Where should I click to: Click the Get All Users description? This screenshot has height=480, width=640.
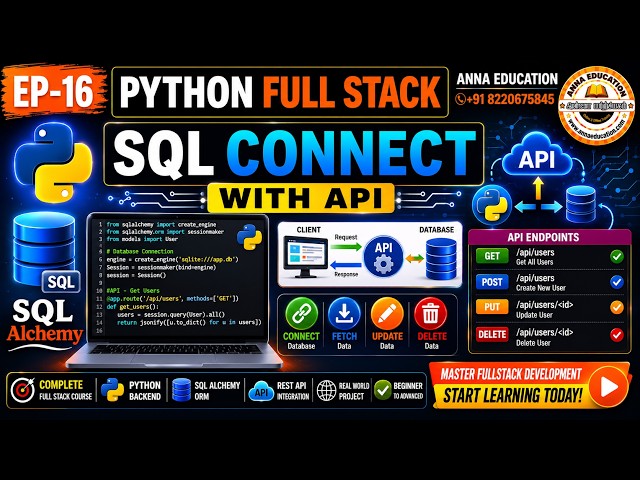click(x=534, y=262)
